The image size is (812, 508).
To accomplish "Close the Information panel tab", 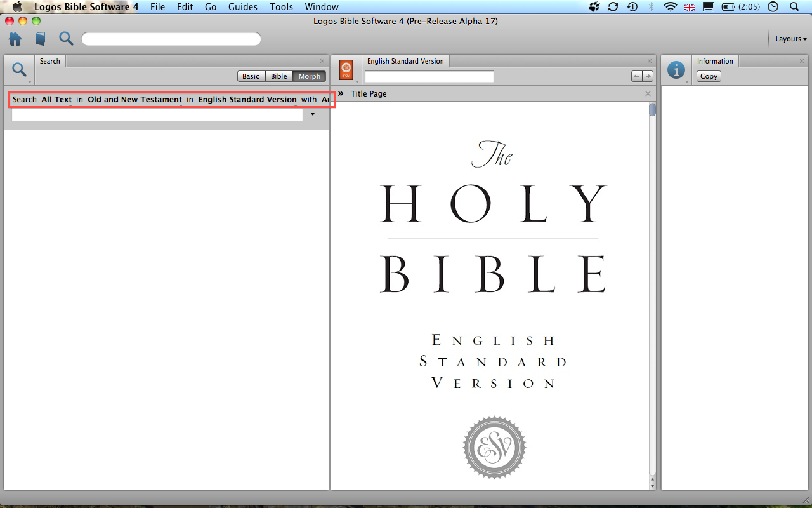I will pyautogui.click(x=802, y=62).
